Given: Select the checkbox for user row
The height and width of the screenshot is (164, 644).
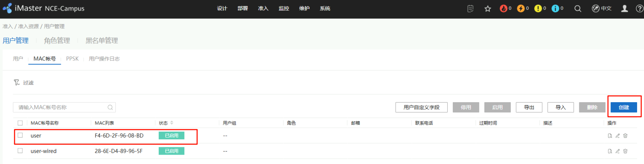Looking at the screenshot, I should pyautogui.click(x=20, y=136).
